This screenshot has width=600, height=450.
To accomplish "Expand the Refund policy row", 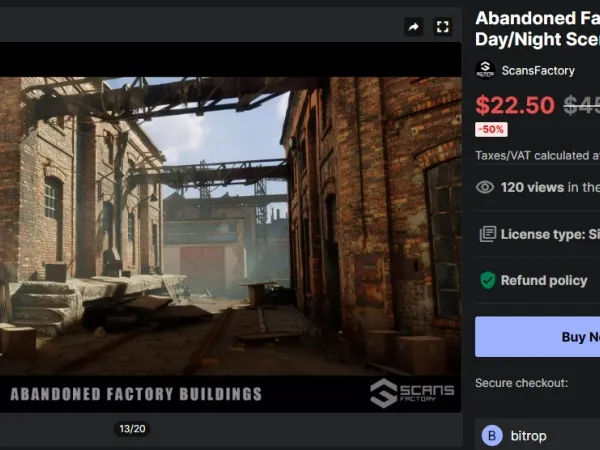I will (537, 280).
